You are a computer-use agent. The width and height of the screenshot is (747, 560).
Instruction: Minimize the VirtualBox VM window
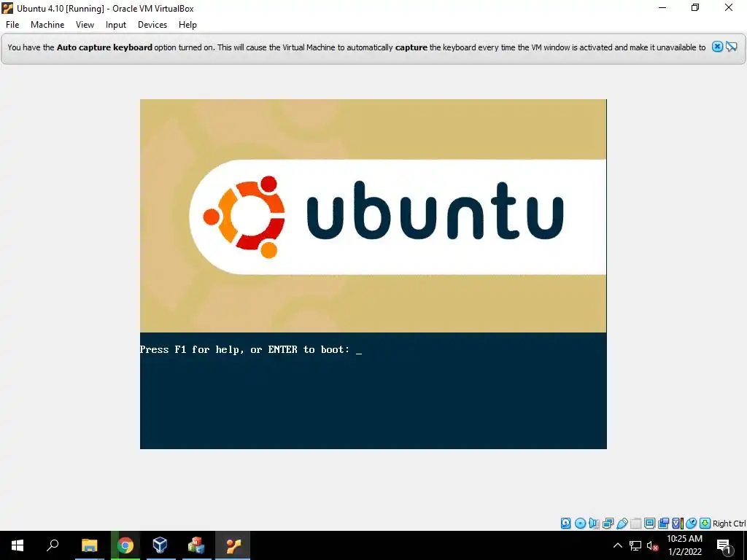click(x=662, y=8)
